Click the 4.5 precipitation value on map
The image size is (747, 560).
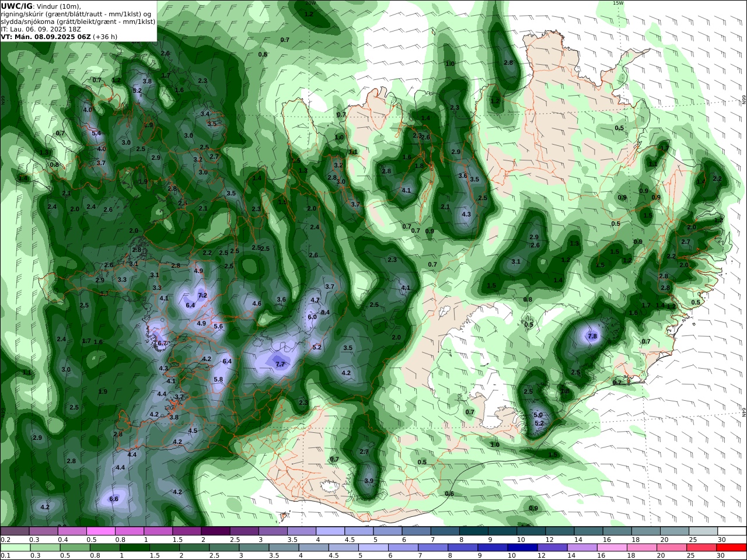click(193, 430)
